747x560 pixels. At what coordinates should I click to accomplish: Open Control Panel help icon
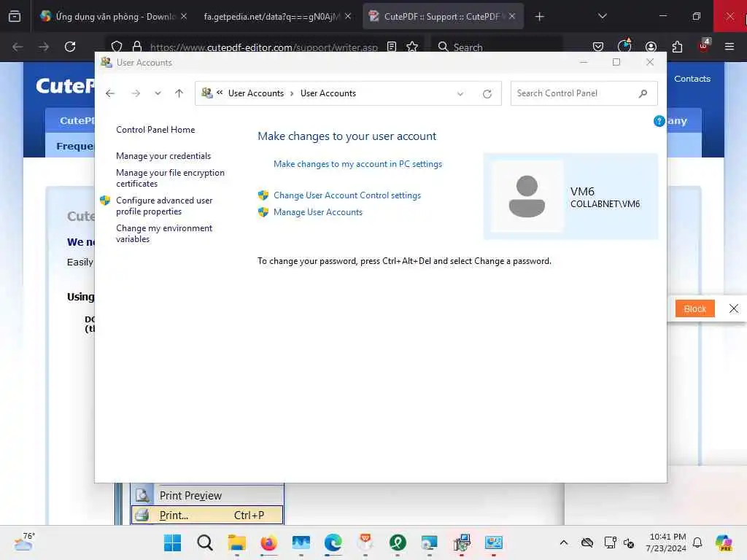(x=659, y=121)
